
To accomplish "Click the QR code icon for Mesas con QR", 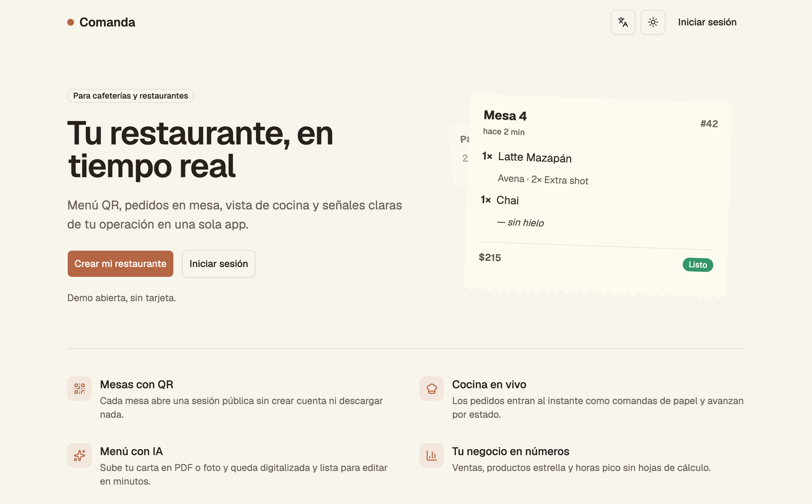I will pyautogui.click(x=79, y=388).
